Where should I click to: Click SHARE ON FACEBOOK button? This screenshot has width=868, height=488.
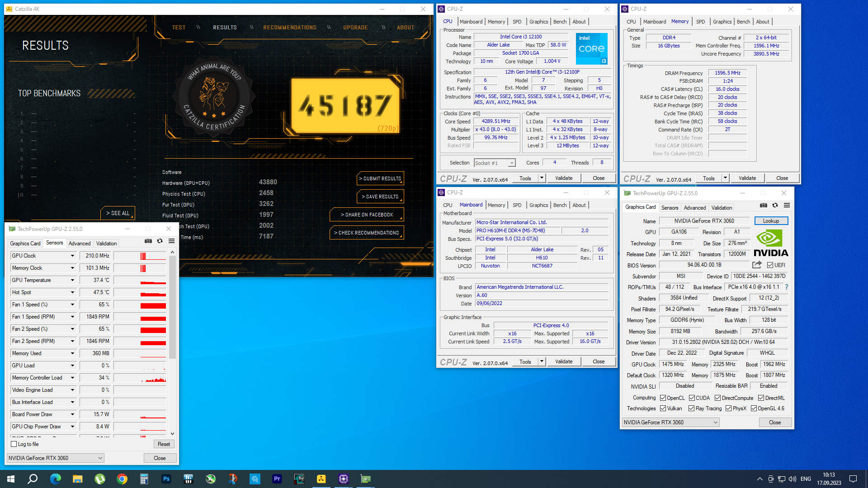coord(367,215)
